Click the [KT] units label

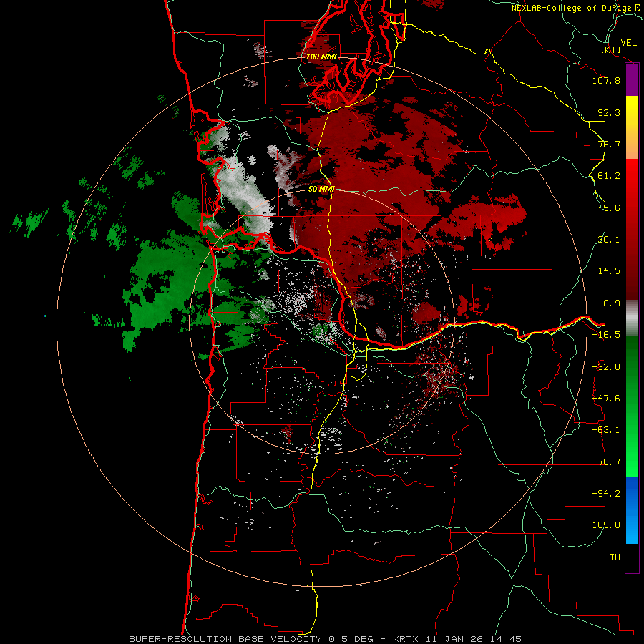(x=611, y=49)
